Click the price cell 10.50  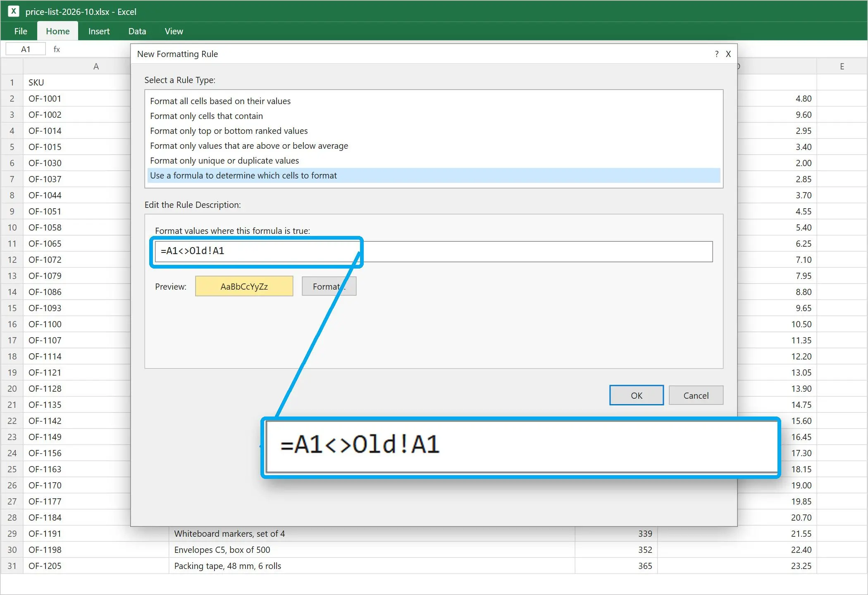click(777, 324)
